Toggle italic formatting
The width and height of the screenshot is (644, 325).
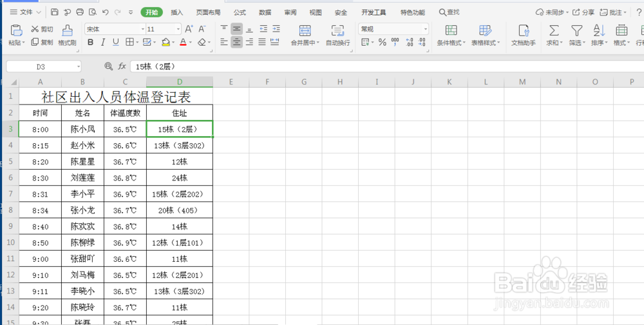[x=103, y=42]
